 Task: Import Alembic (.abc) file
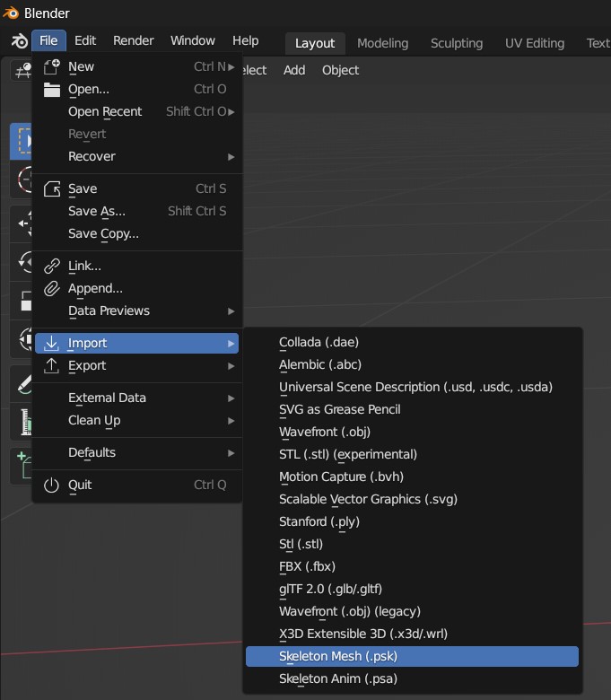click(x=412, y=364)
